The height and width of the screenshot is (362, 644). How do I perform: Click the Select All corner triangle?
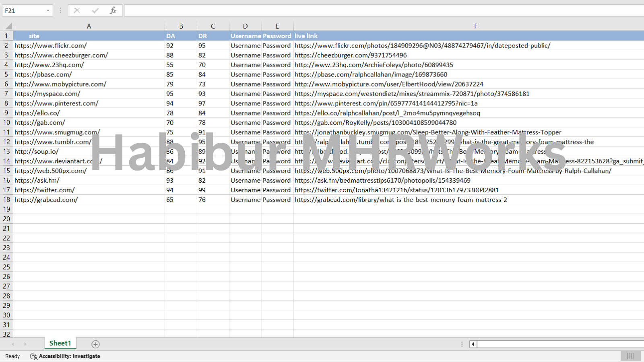point(8,26)
